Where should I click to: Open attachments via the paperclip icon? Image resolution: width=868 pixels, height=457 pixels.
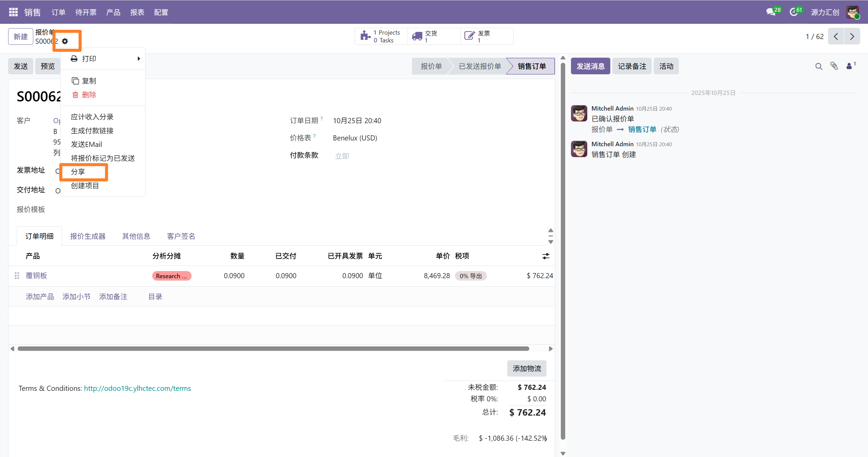[x=834, y=66]
